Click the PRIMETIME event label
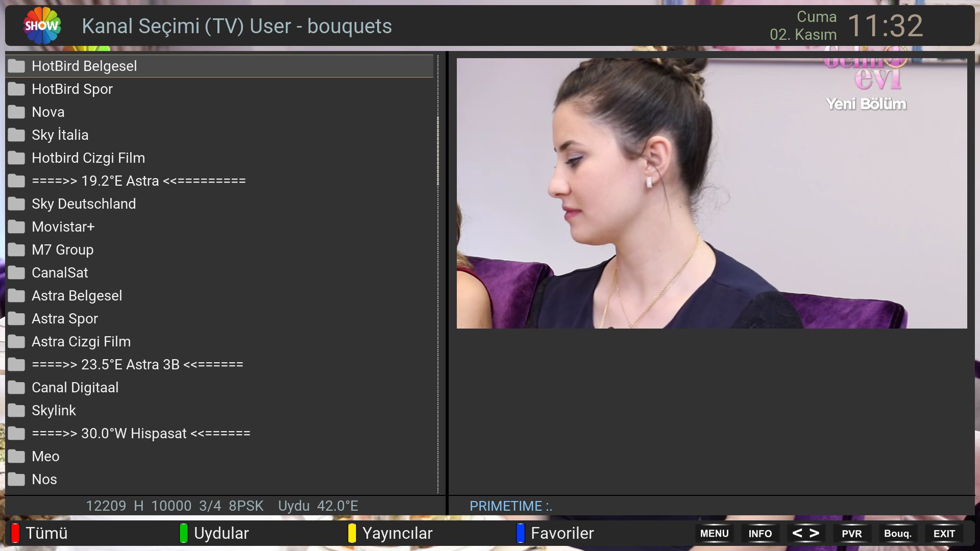The width and height of the screenshot is (980, 551). [511, 506]
